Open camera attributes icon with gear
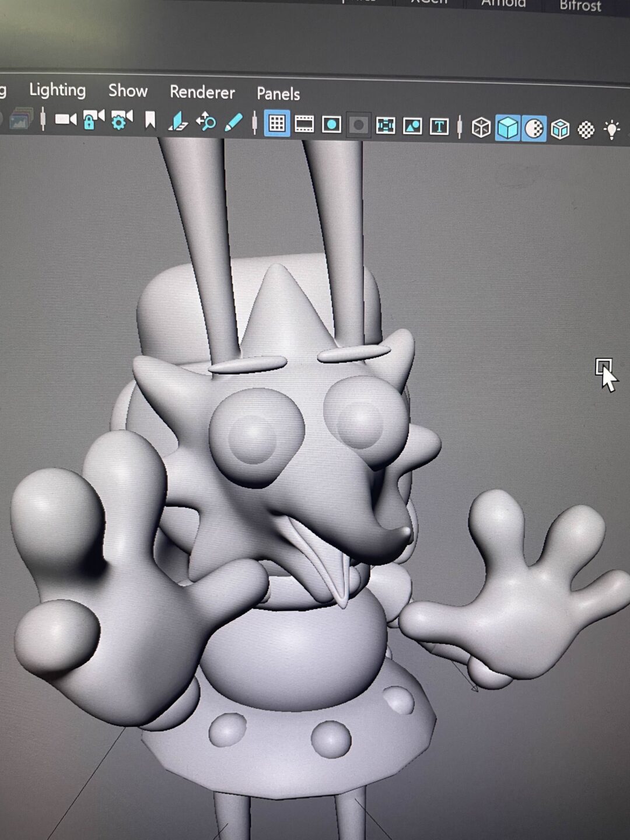This screenshot has height=840, width=630. click(121, 121)
